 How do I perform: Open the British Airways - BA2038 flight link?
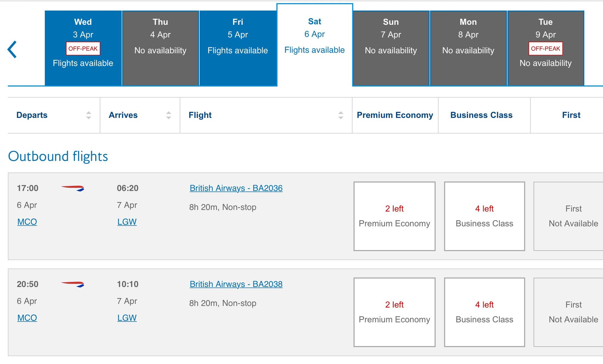click(x=236, y=284)
